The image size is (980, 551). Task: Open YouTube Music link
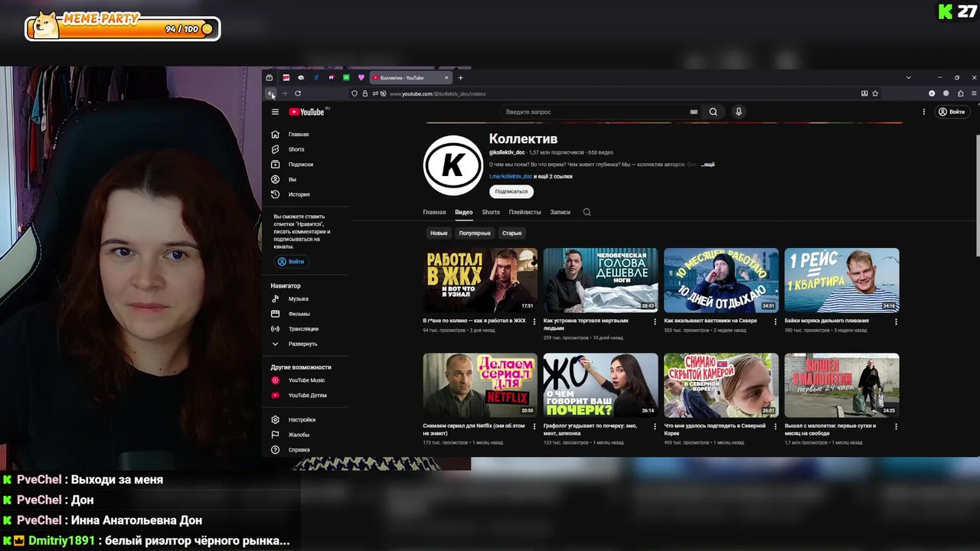(306, 380)
